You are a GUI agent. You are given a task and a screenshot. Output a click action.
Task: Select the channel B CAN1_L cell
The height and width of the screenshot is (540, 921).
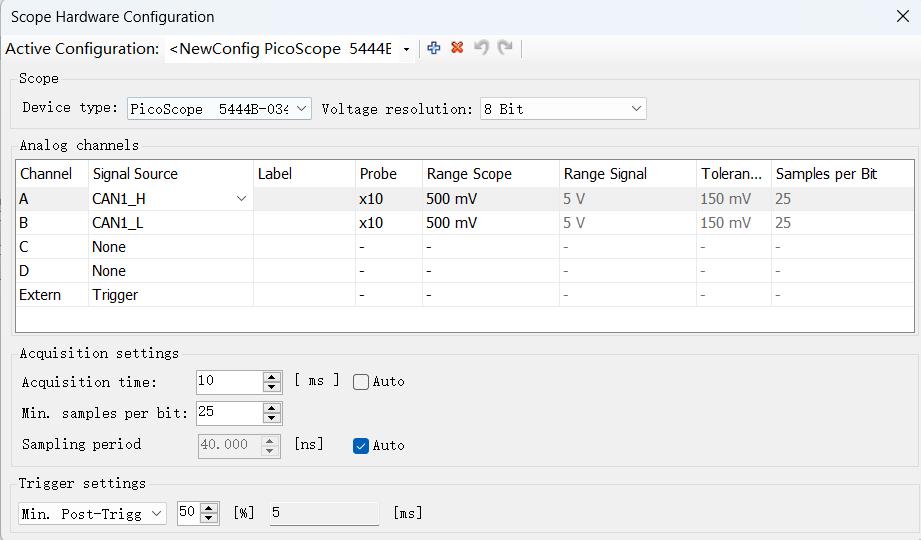click(x=170, y=223)
